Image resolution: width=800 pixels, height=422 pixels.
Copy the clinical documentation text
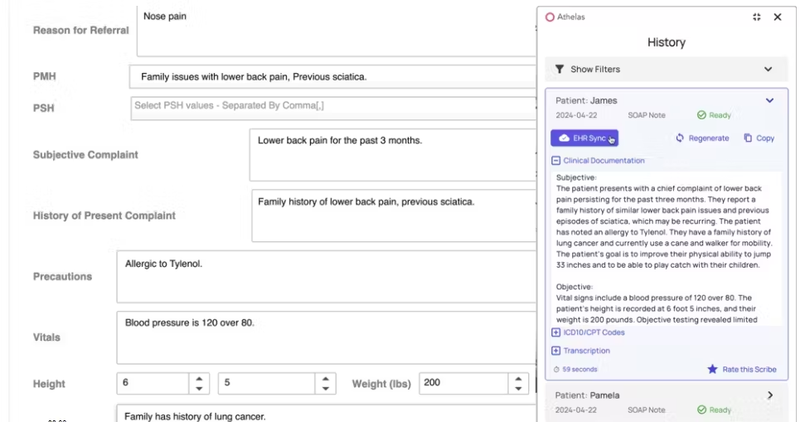[759, 138]
